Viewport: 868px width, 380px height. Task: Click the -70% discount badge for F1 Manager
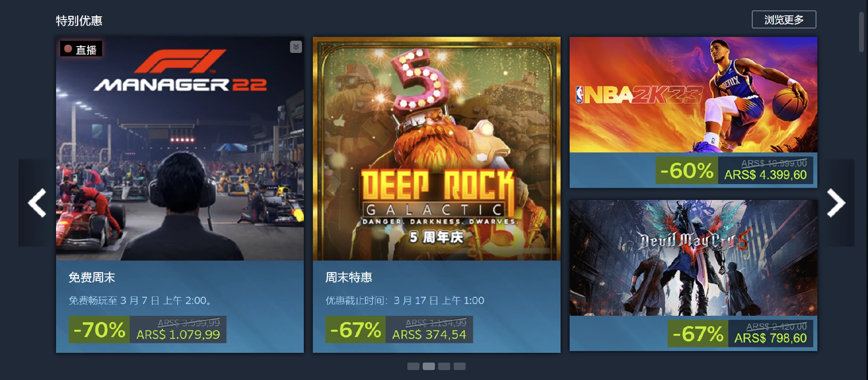99,329
